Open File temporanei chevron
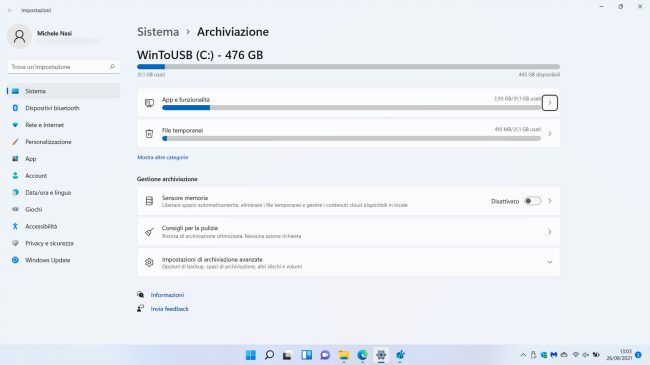This screenshot has height=365, width=650. point(550,134)
